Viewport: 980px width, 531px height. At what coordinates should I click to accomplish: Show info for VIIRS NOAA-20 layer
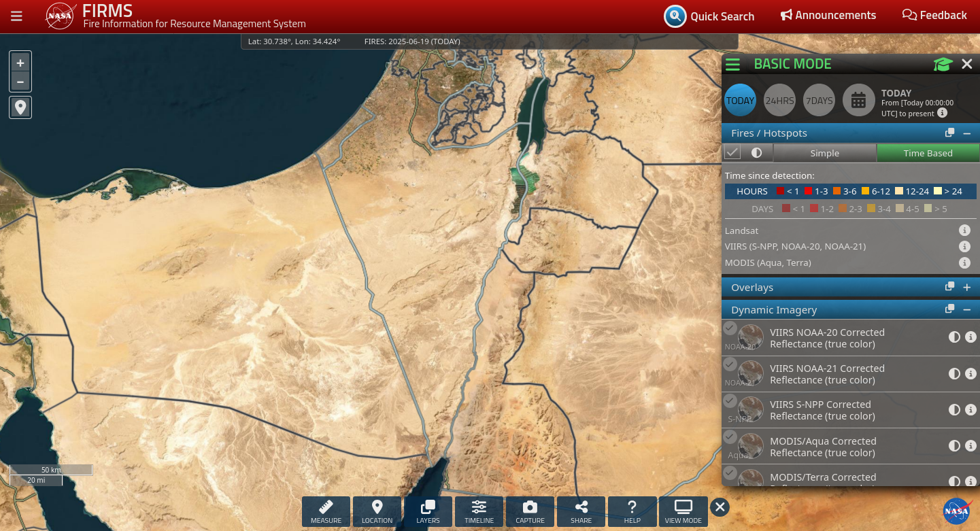point(970,337)
